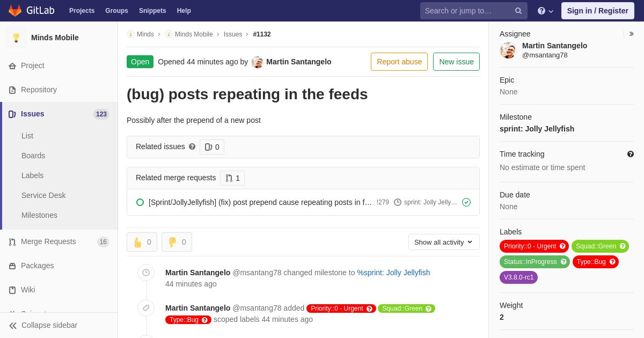
Task: Click the V3.8.0-rc1 purple label
Action: point(518,277)
